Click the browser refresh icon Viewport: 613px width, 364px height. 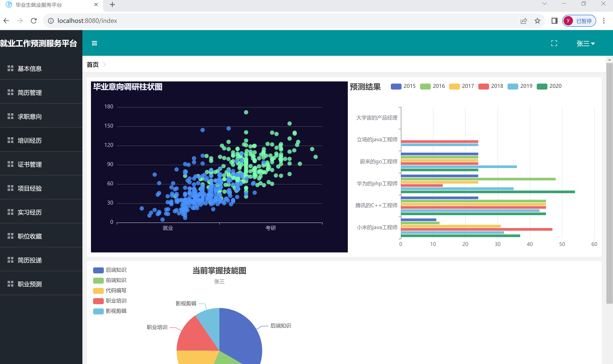coord(34,21)
